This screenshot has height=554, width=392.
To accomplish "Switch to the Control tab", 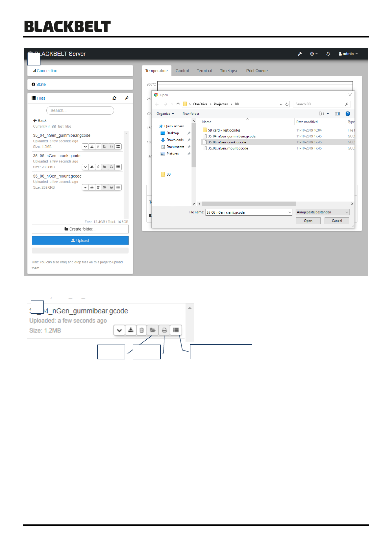I will point(182,71).
